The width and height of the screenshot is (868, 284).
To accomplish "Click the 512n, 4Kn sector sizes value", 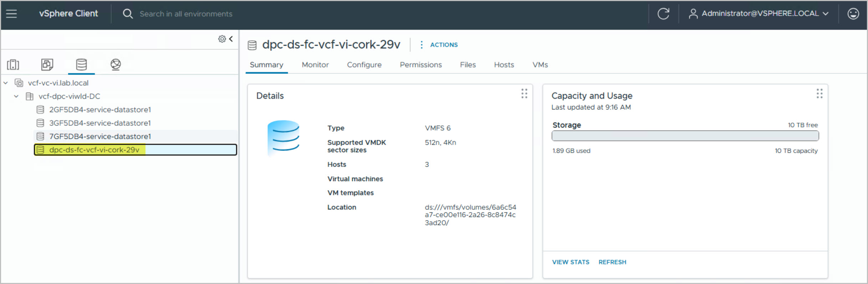I will [x=440, y=143].
